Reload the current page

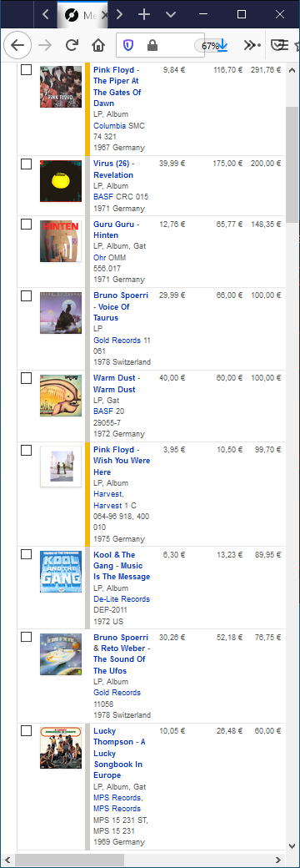tap(72, 45)
